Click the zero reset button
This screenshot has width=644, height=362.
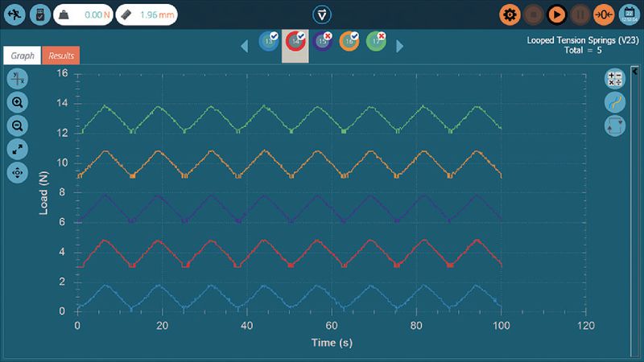(604, 14)
